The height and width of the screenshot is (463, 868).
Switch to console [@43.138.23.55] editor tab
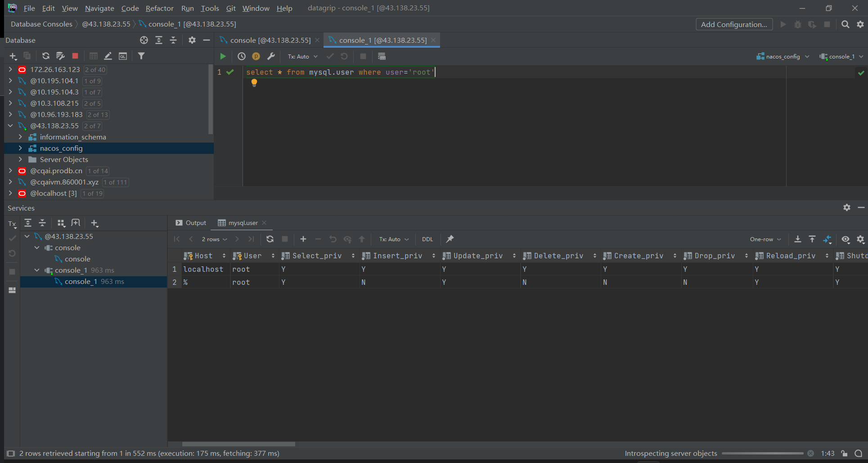click(270, 40)
